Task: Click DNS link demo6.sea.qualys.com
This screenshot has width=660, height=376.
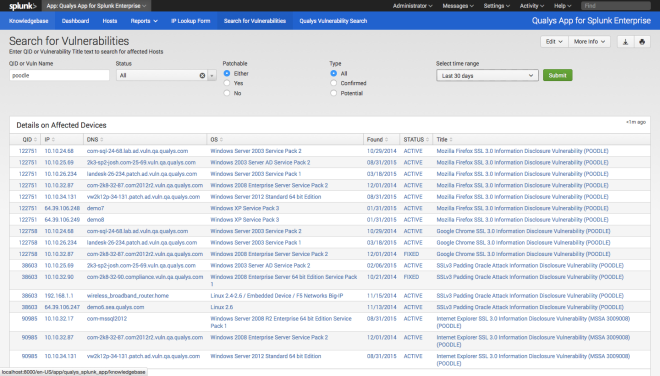Action: click(115, 307)
